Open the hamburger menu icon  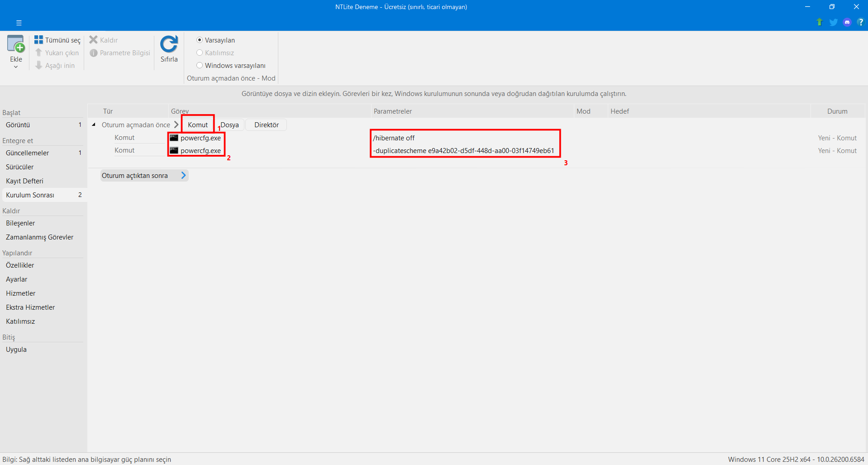click(x=19, y=23)
